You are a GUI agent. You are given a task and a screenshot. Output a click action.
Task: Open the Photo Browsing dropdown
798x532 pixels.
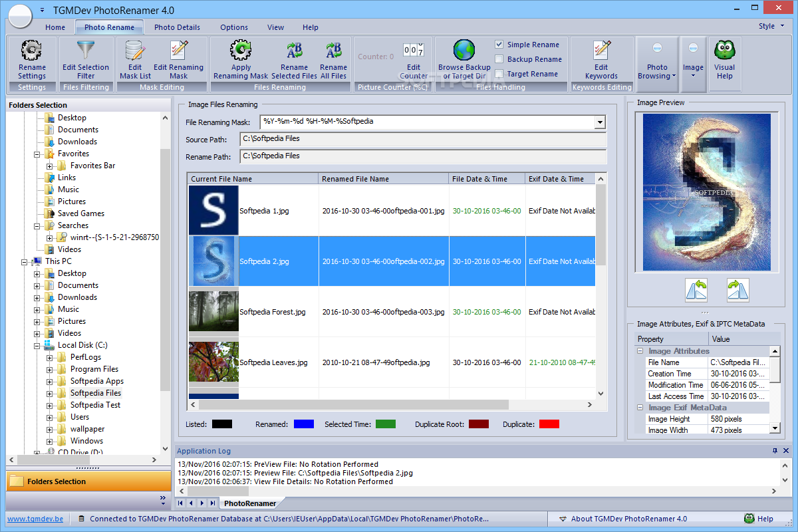[x=656, y=64]
